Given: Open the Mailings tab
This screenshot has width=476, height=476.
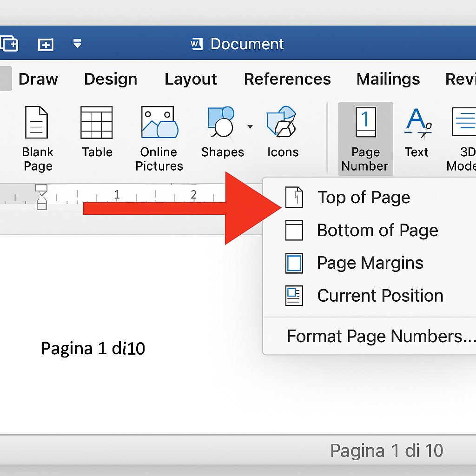Looking at the screenshot, I should coord(388,79).
